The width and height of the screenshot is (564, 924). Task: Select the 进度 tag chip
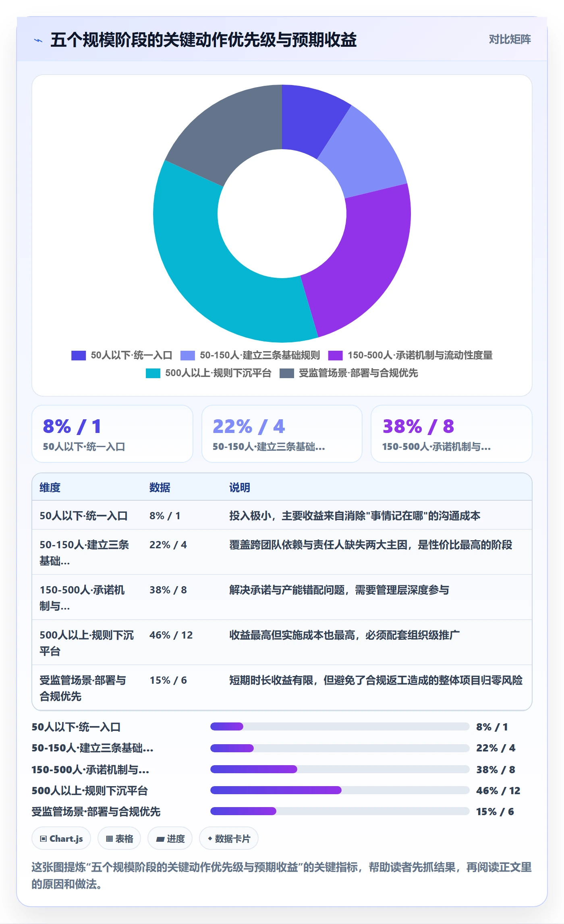point(170,839)
